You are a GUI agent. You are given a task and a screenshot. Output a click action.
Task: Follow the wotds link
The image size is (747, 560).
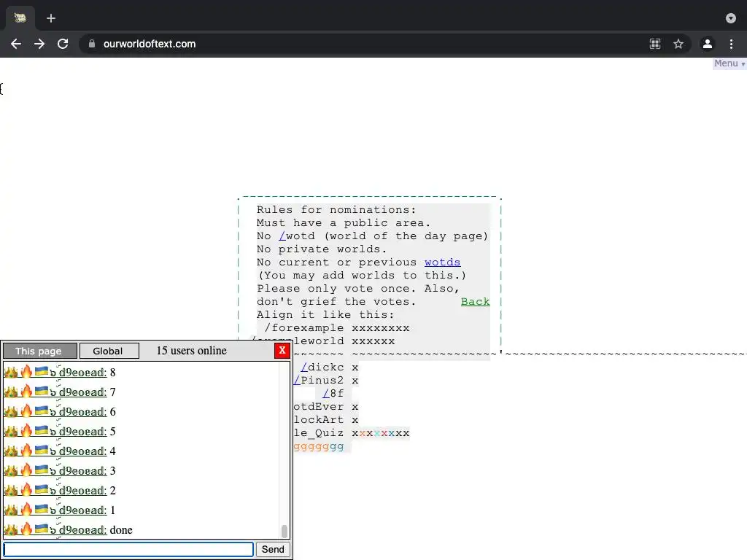[442, 262]
